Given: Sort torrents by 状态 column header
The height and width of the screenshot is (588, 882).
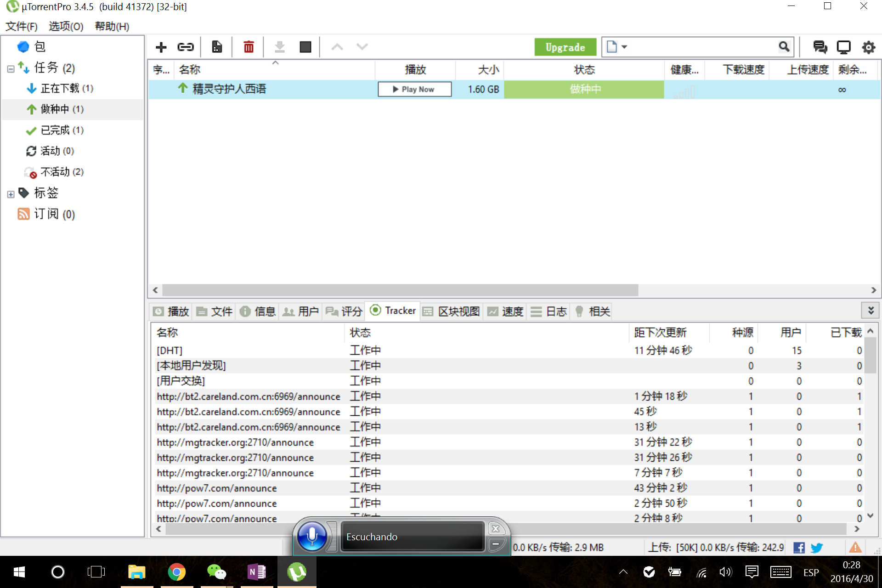Looking at the screenshot, I should tap(584, 70).
